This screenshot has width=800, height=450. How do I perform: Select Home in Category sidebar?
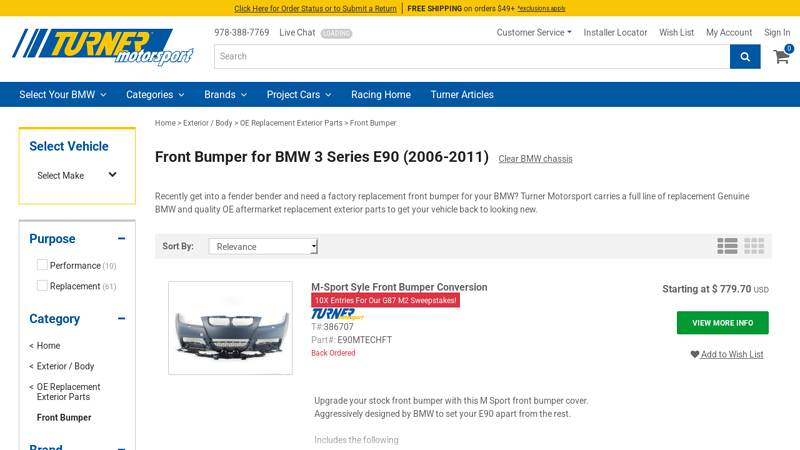(x=48, y=345)
